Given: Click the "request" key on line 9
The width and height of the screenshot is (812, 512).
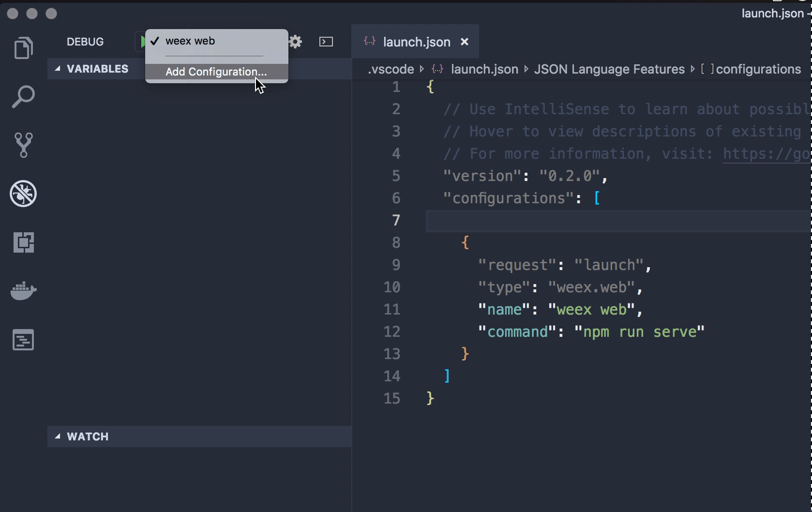Looking at the screenshot, I should click(x=517, y=265).
